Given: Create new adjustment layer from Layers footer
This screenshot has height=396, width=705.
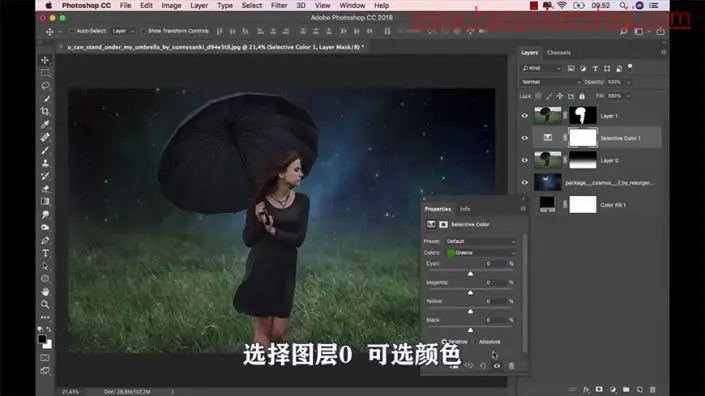Looking at the screenshot, I should (x=612, y=389).
